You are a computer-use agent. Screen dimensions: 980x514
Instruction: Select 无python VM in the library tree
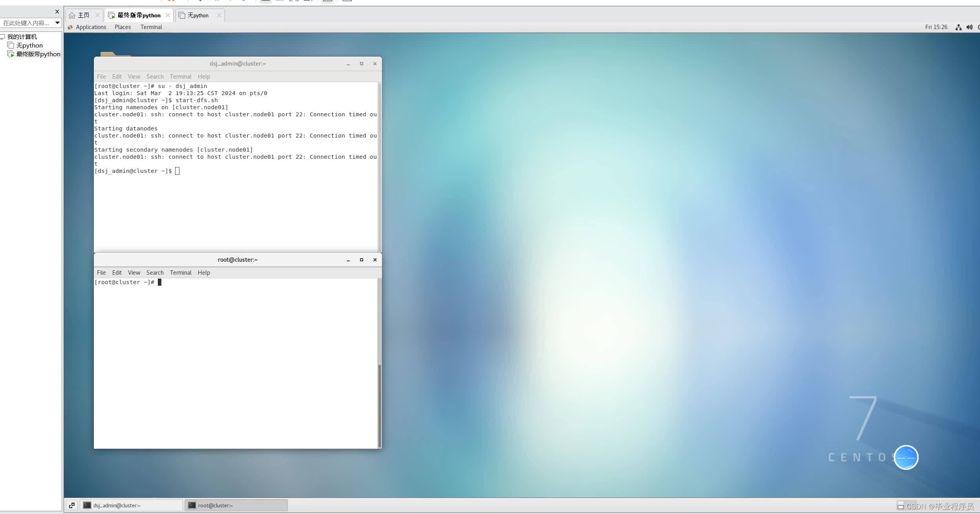click(x=29, y=46)
